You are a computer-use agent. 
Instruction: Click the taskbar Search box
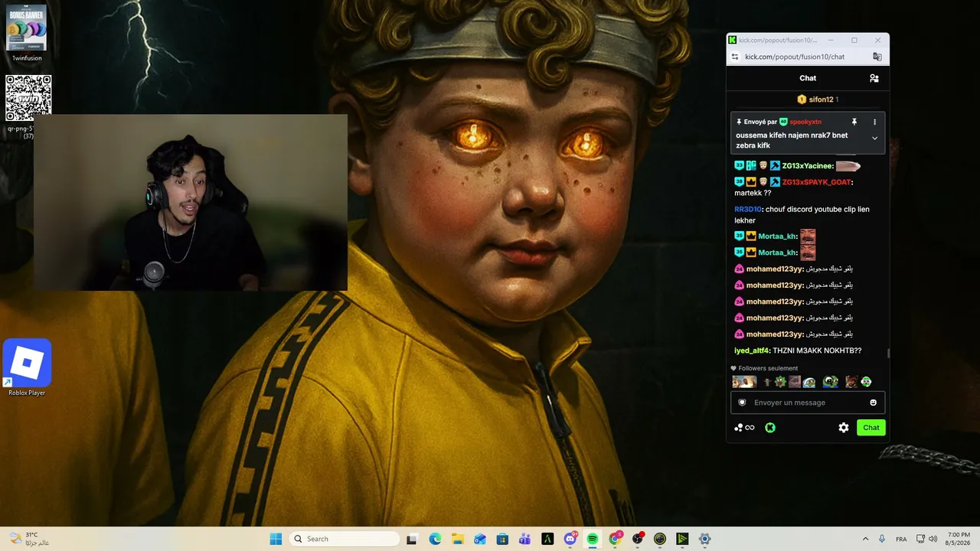(x=345, y=539)
